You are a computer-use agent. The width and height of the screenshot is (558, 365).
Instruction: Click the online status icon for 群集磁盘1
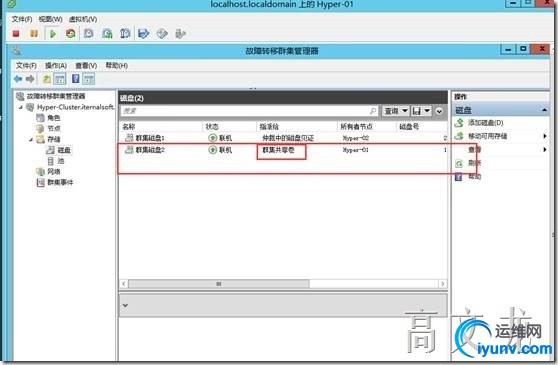[x=212, y=138]
